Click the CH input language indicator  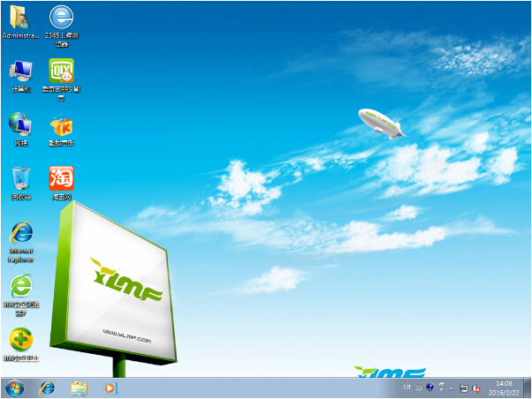pyautogui.click(x=407, y=388)
